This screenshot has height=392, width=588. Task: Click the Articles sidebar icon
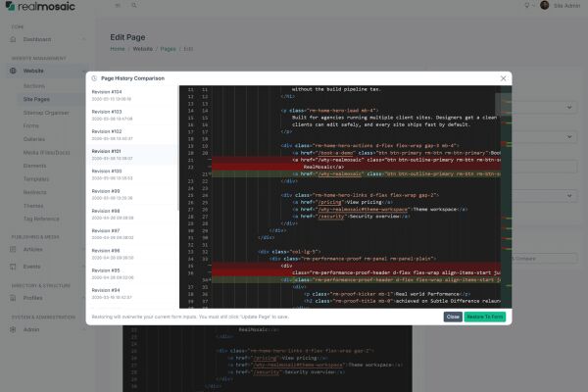coord(13,249)
